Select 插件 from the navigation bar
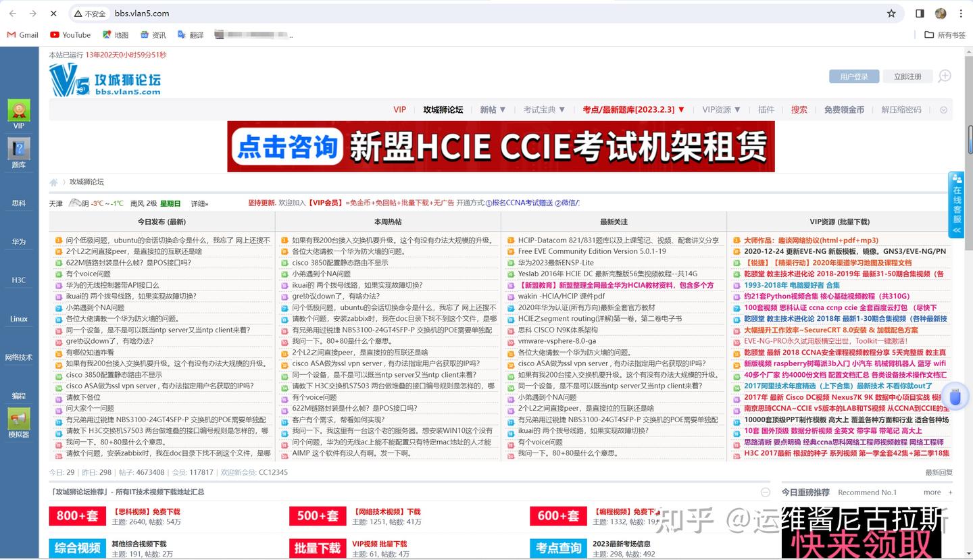The width and height of the screenshot is (973, 560). (766, 109)
